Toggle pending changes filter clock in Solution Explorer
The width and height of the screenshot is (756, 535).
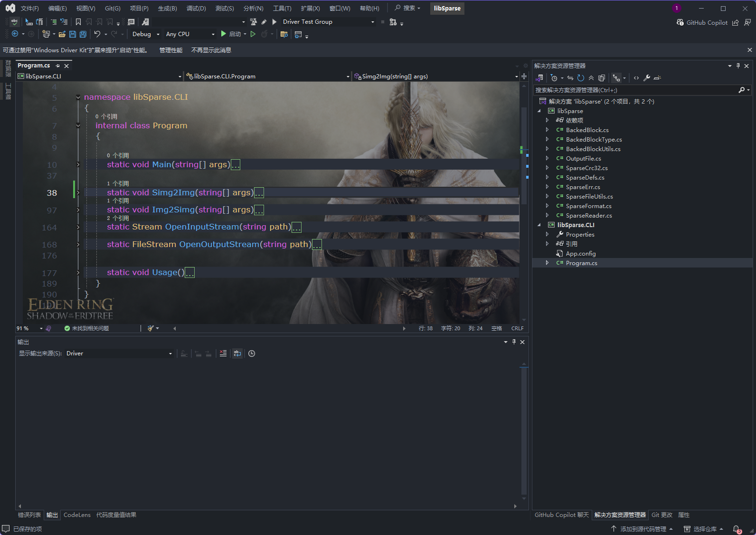[x=554, y=78]
